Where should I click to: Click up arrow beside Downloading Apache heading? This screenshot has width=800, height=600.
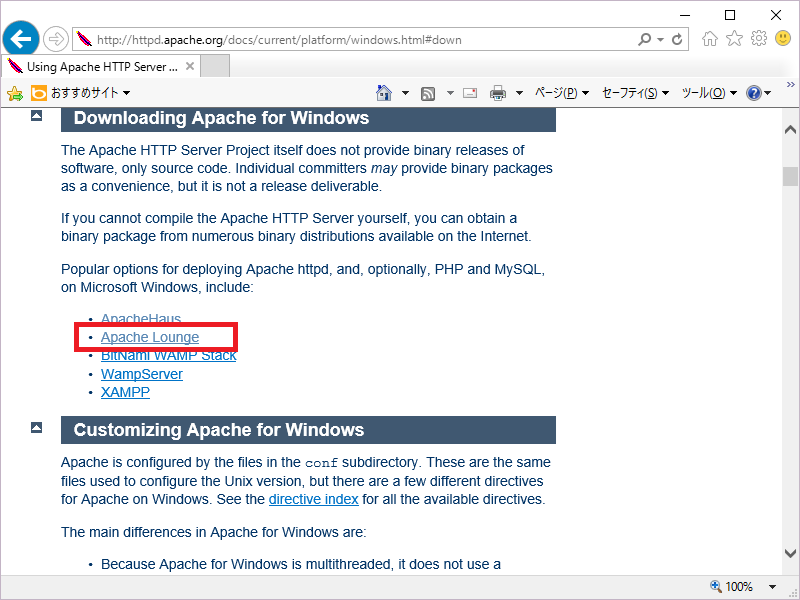pos(36,116)
